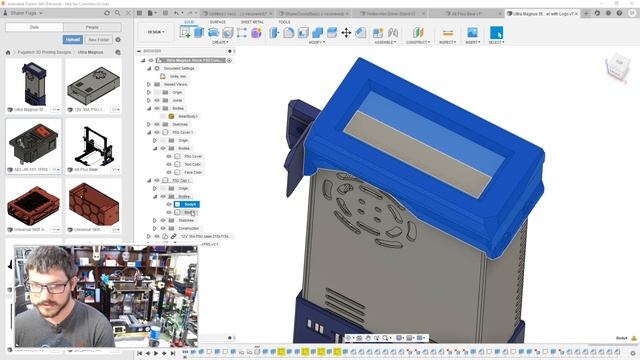Click the New Component icon in Assemble
This screenshot has height=360, width=640.
click(378, 33)
